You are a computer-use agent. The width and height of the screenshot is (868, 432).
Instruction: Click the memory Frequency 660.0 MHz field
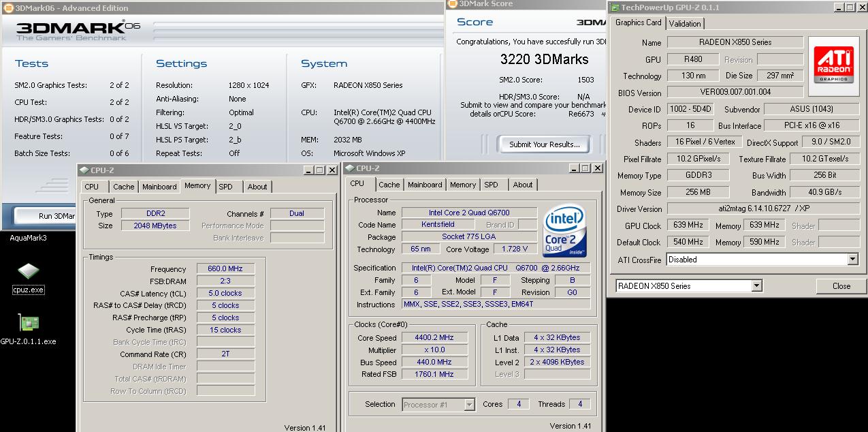[x=225, y=269]
